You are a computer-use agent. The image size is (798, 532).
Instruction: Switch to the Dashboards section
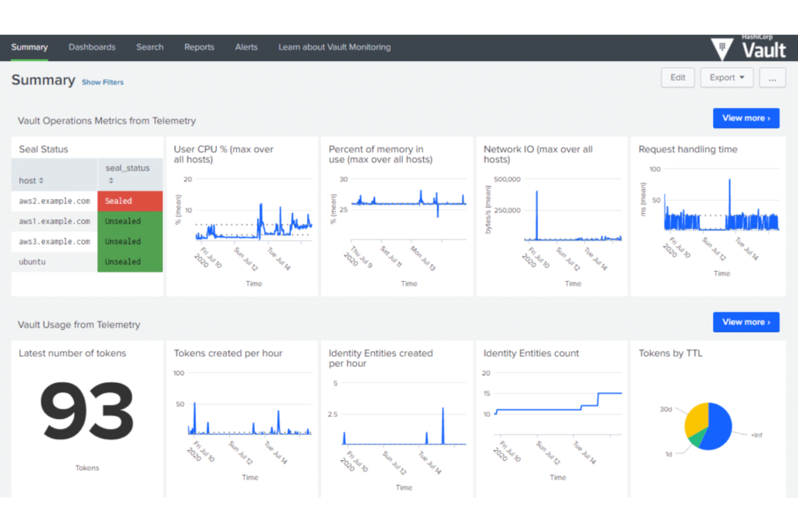coord(92,47)
